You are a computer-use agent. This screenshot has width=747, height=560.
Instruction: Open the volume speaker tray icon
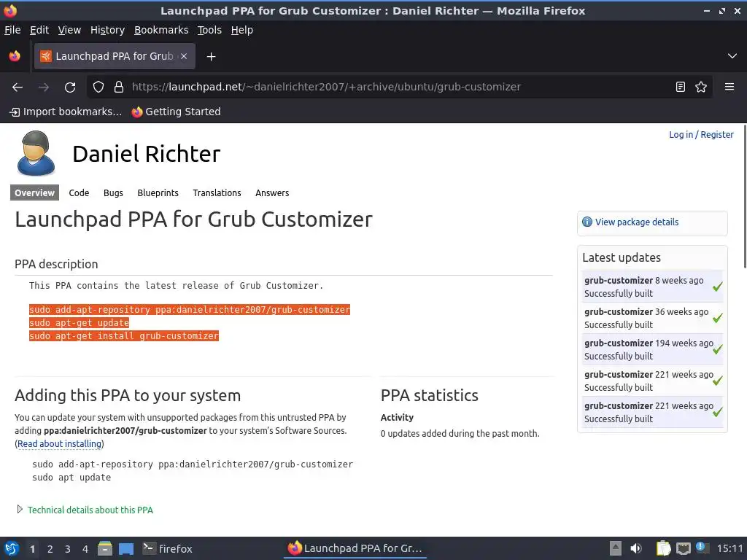(636, 548)
